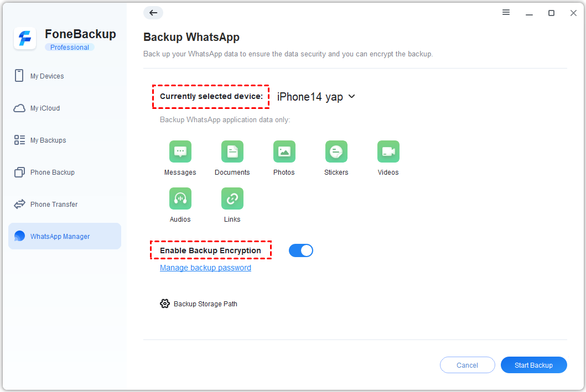The height and width of the screenshot is (392, 586).
Task: Open the hamburger menu icon
Action: (506, 12)
